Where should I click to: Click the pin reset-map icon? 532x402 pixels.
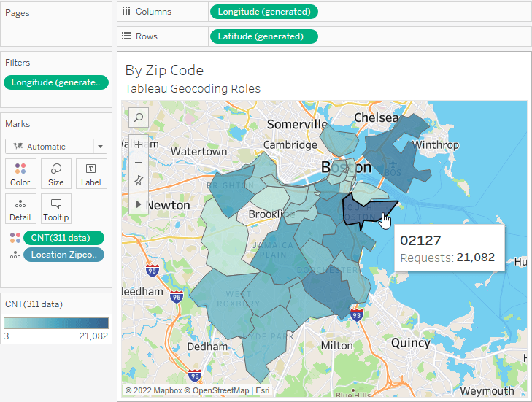139,180
